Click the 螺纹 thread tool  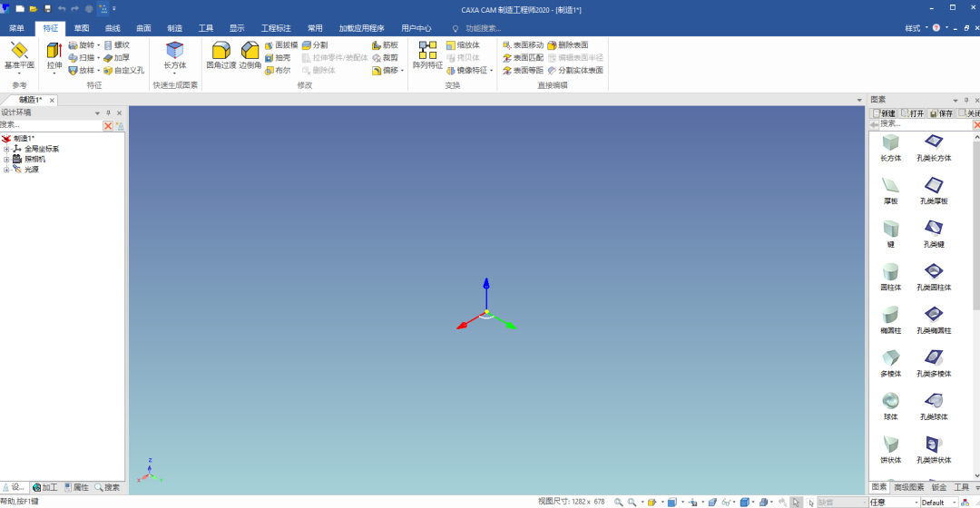[x=117, y=45]
